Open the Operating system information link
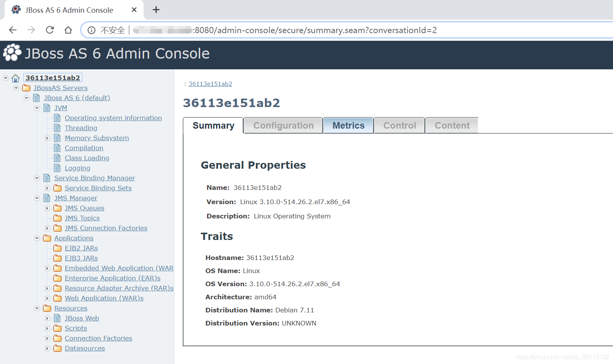Viewport: 613px width, 364px height. 113,118
